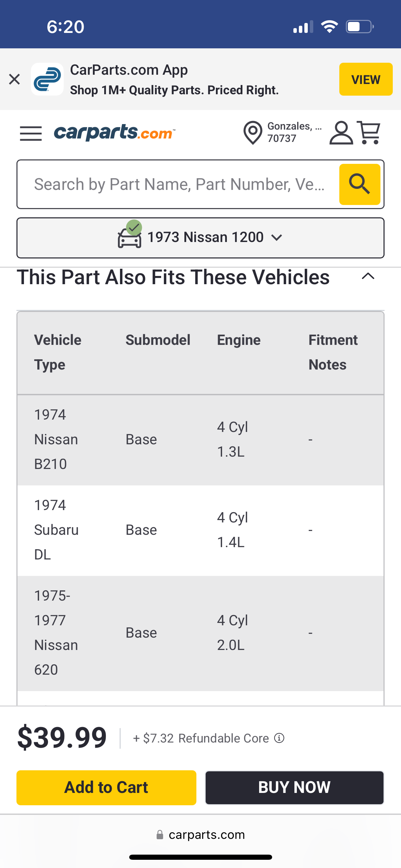Tap the carparts.com home logo
401x868 pixels.
(x=114, y=133)
